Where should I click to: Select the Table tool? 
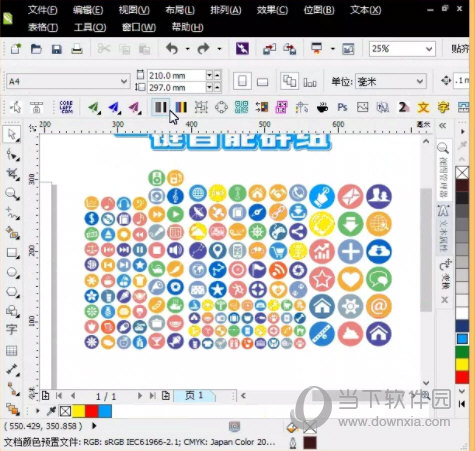pos(11,350)
